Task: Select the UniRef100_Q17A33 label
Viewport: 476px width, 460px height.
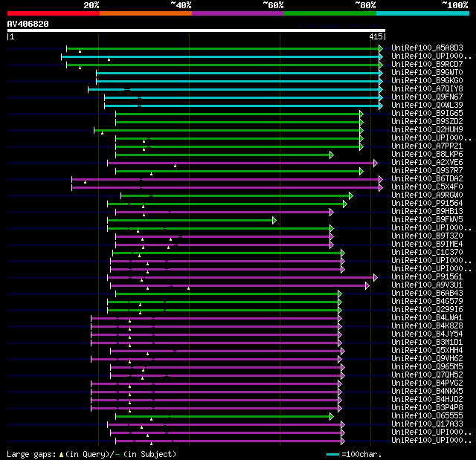Action: coord(427,424)
